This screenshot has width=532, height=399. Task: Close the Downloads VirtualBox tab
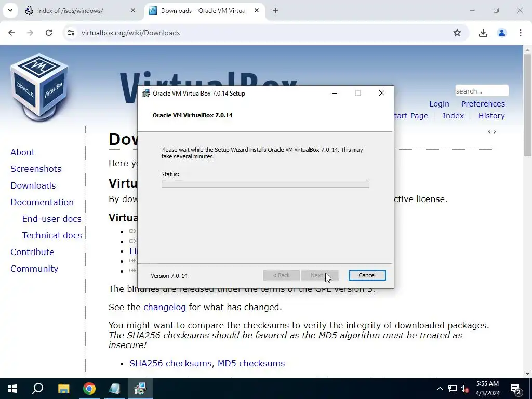tap(257, 10)
